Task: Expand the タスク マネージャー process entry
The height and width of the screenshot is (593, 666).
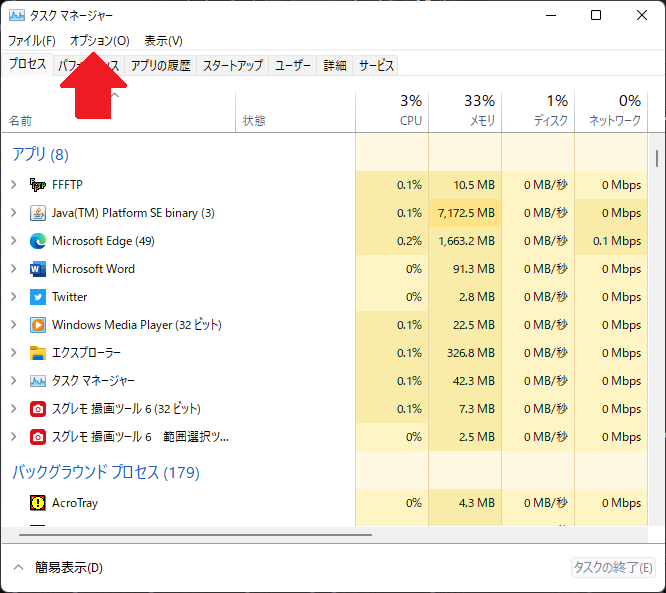Action: 14,381
